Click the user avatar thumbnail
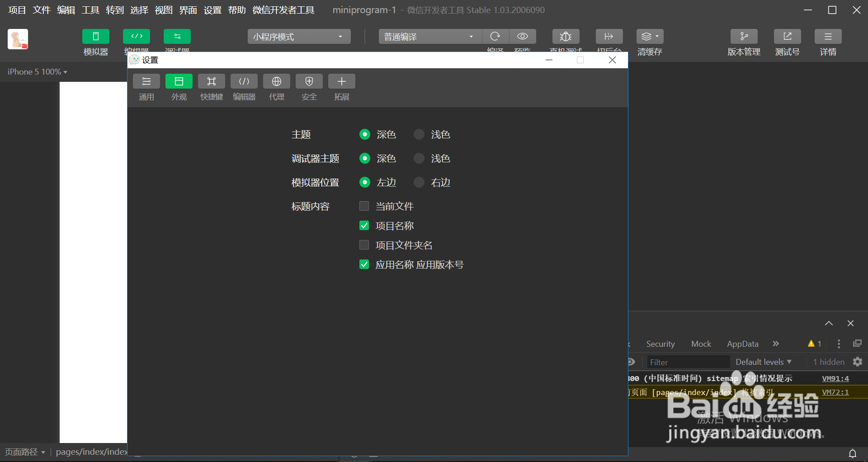This screenshot has width=868, height=462. coord(18,39)
